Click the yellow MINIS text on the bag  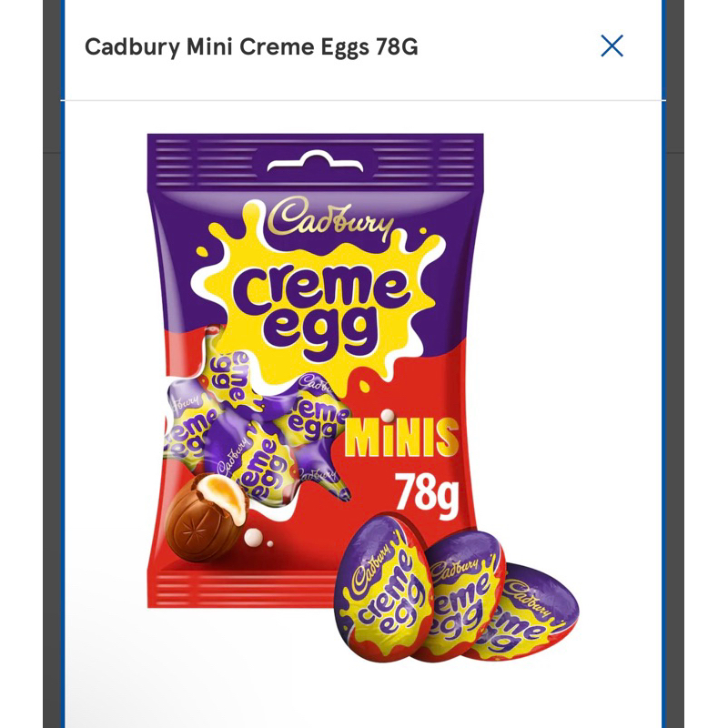(401, 438)
